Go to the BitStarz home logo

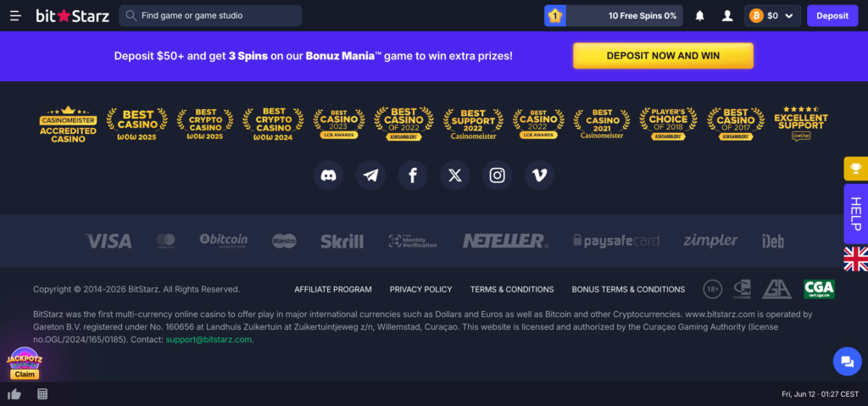73,16
